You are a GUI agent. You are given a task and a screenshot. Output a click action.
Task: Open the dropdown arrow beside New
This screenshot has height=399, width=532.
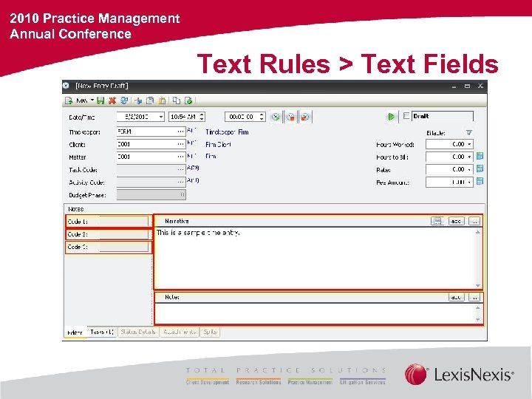point(92,100)
